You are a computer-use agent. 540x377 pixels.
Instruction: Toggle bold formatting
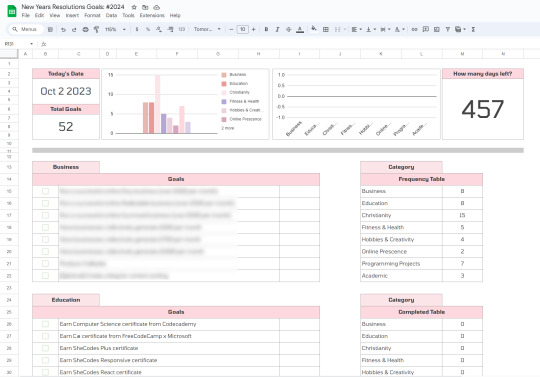tap(266, 30)
